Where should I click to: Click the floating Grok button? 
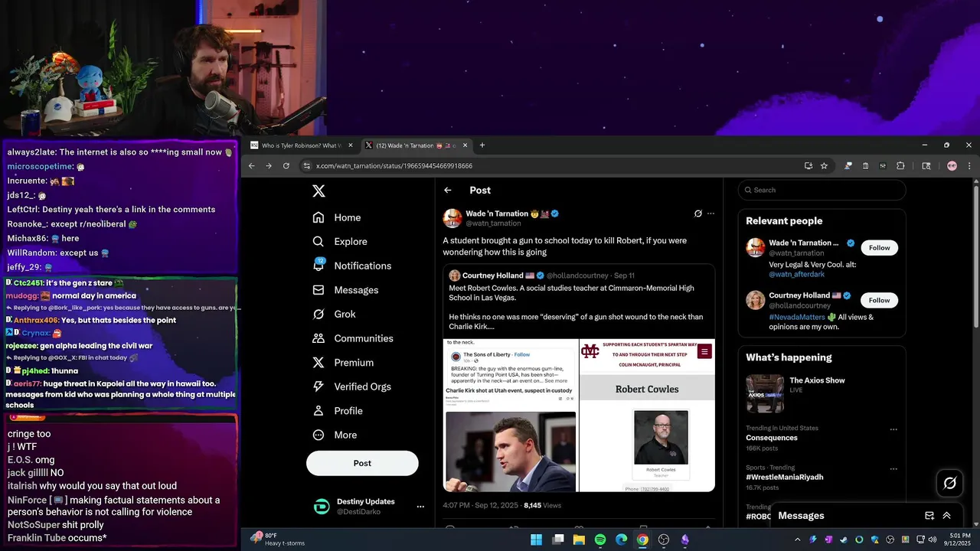pyautogui.click(x=950, y=483)
